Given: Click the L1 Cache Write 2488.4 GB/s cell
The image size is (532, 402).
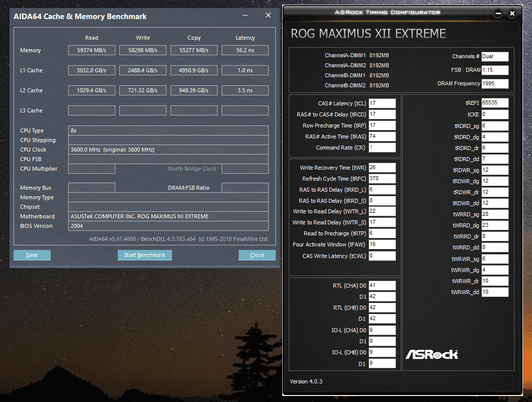Looking at the screenshot, I should click(143, 70).
